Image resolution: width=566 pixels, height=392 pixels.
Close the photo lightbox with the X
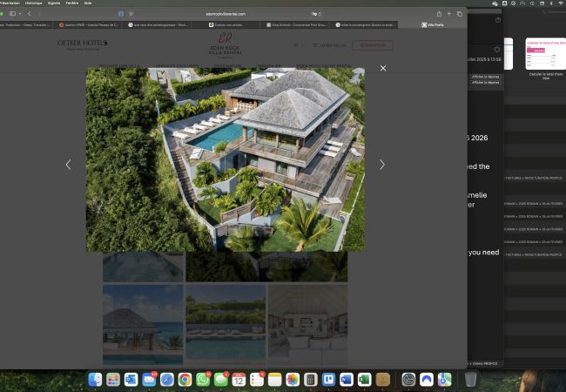(x=383, y=68)
